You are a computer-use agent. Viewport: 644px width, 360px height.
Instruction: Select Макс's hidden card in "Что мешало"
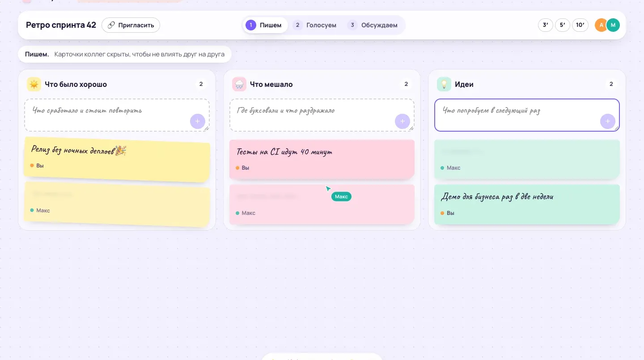(x=322, y=204)
